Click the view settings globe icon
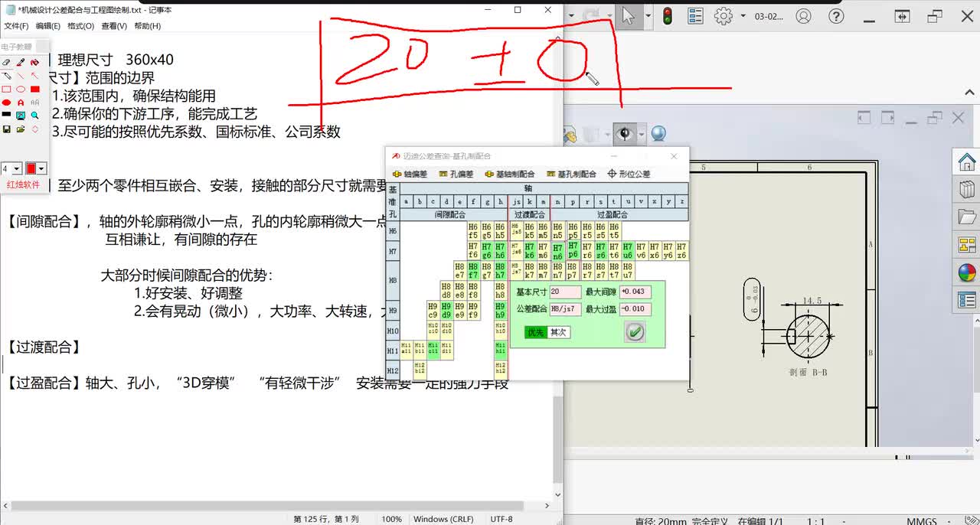Screen dimensions: 980x525 tap(658, 134)
